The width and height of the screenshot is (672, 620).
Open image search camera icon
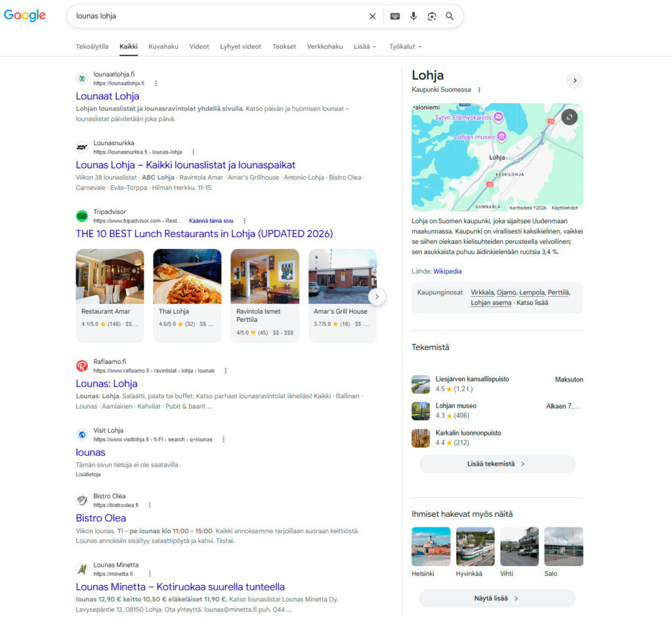pyautogui.click(x=432, y=16)
